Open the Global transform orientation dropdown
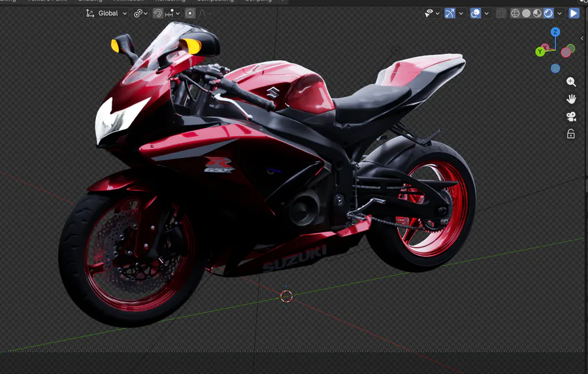The width and height of the screenshot is (588, 374). coord(106,14)
